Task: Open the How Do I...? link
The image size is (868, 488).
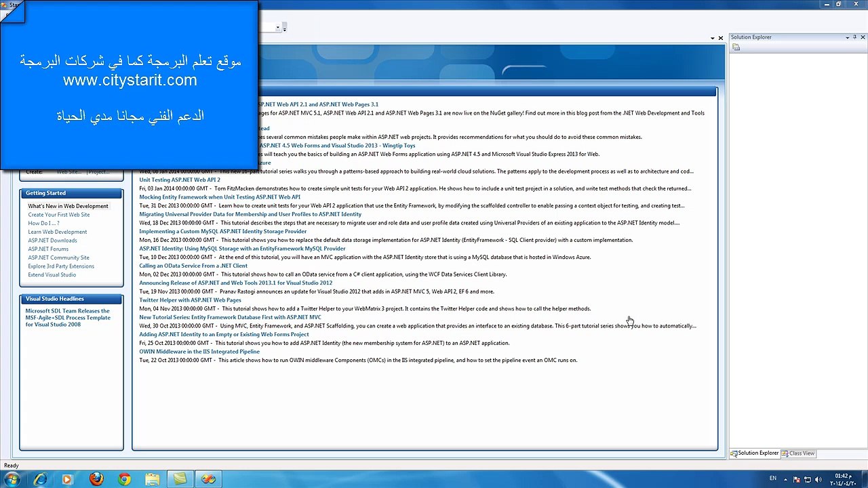Action: point(43,223)
